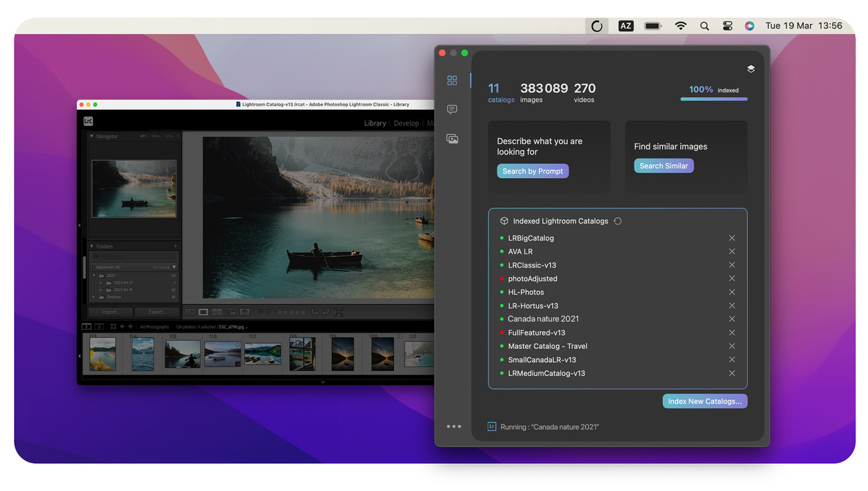Open the chat prompt search sidebar icon
868x491 pixels.
pos(452,110)
